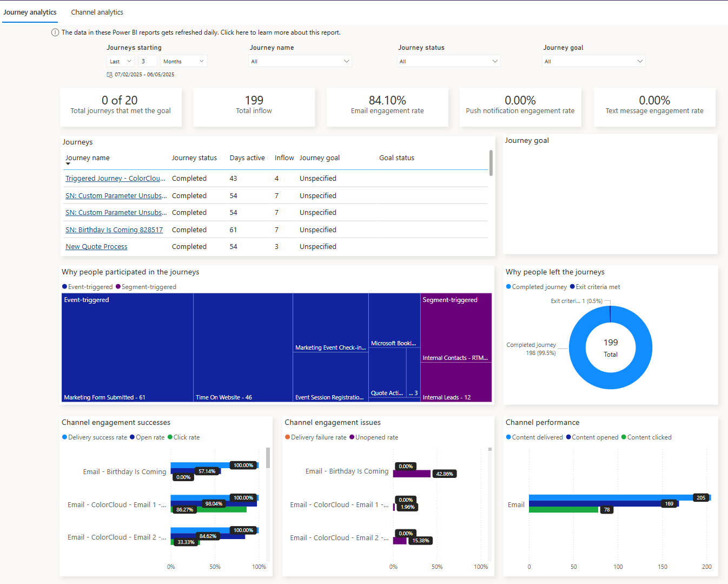Click the Event-triggered legend dot
Image resolution: width=728 pixels, height=584 pixels.
point(65,287)
